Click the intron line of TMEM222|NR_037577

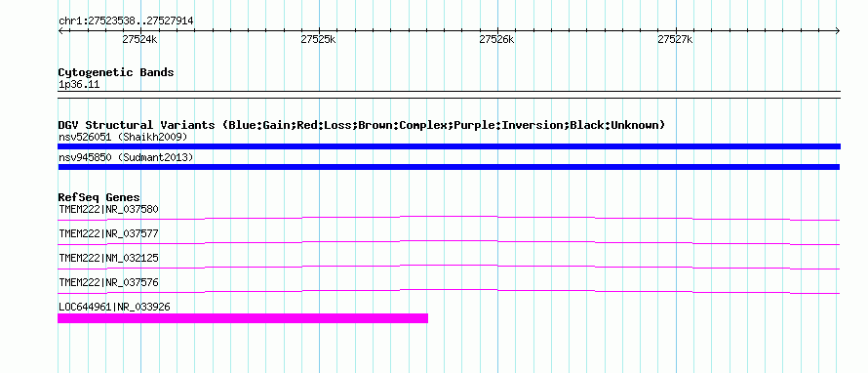[x=449, y=240]
